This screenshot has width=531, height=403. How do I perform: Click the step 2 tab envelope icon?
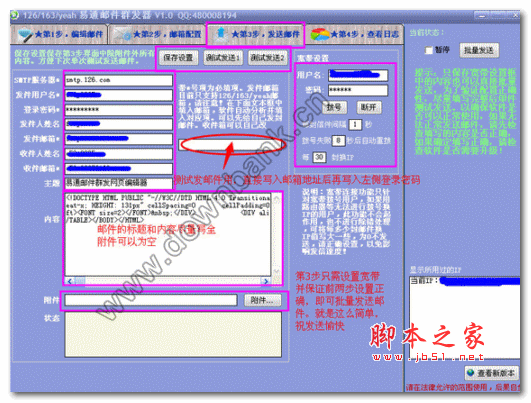pos(122,35)
